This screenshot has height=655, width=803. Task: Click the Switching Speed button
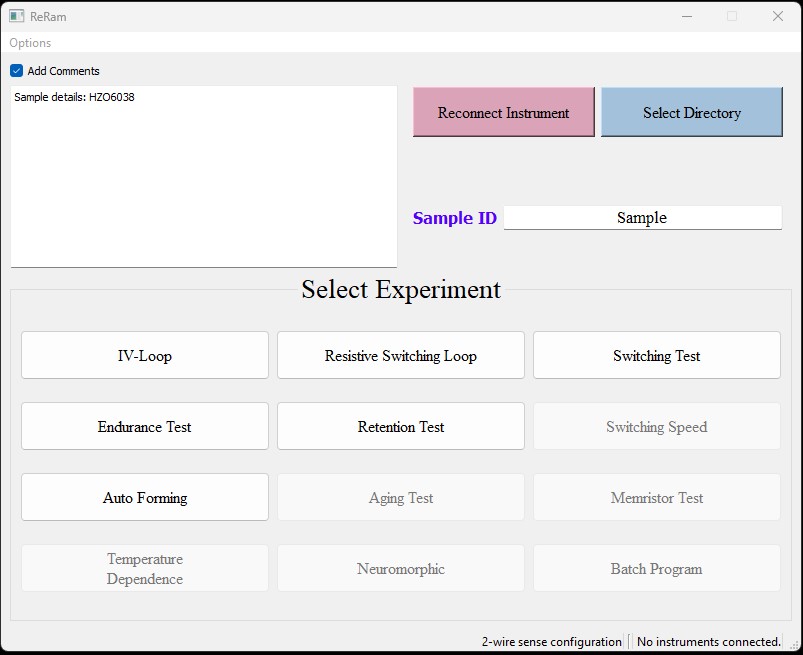point(657,426)
